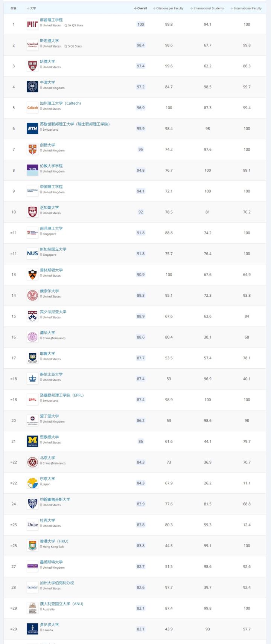This screenshot has width=271, height=644.
Task: Sort by Overall score column
Action: click(140, 8)
